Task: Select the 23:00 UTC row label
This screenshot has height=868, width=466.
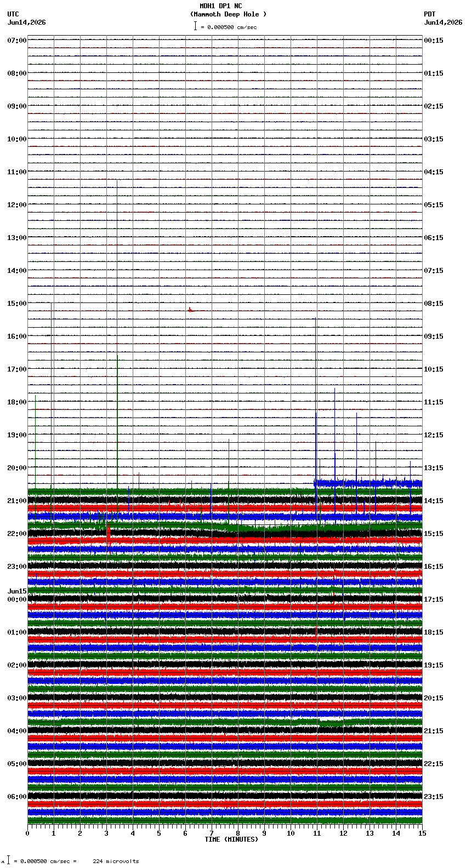Action: click(x=17, y=567)
